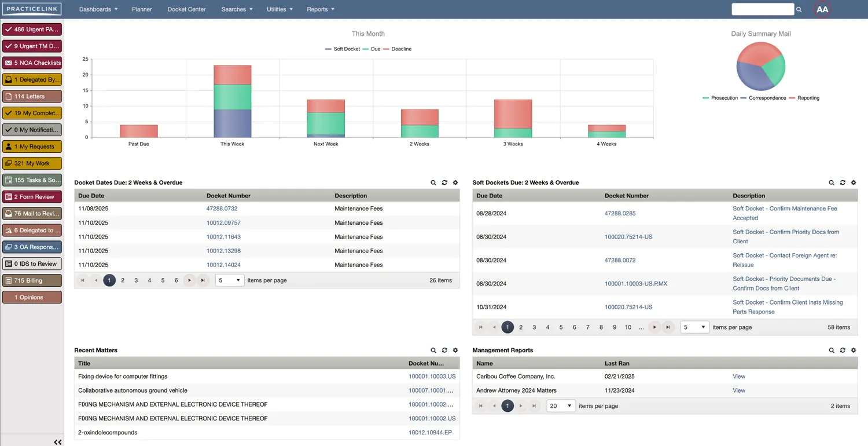Open the Docket Center tab
This screenshot has height=446, width=868.
[x=186, y=9]
